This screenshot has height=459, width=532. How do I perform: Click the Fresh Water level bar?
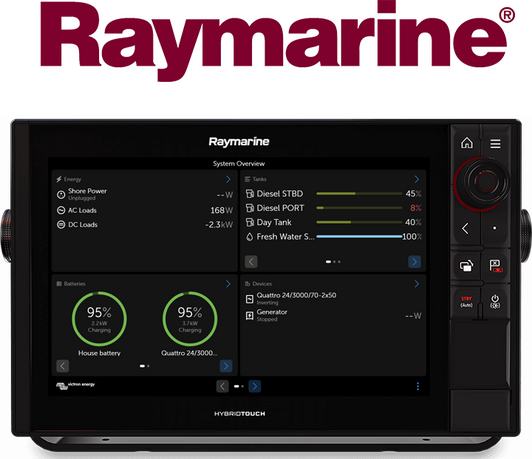tap(359, 236)
